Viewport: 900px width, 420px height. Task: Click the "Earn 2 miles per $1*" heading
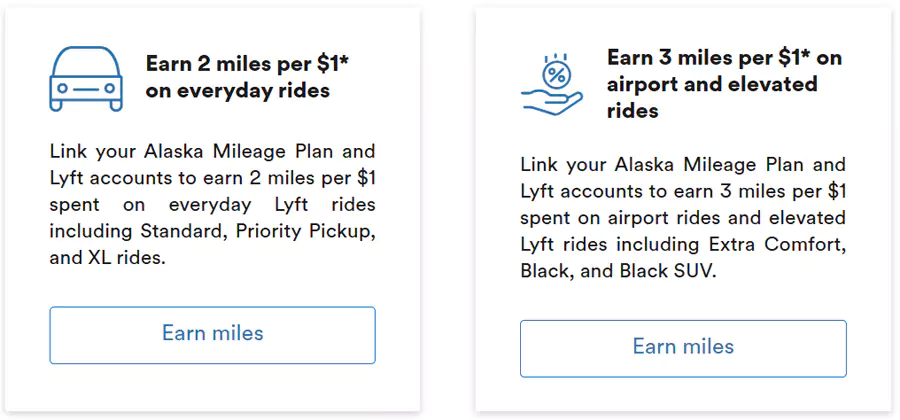(x=247, y=63)
